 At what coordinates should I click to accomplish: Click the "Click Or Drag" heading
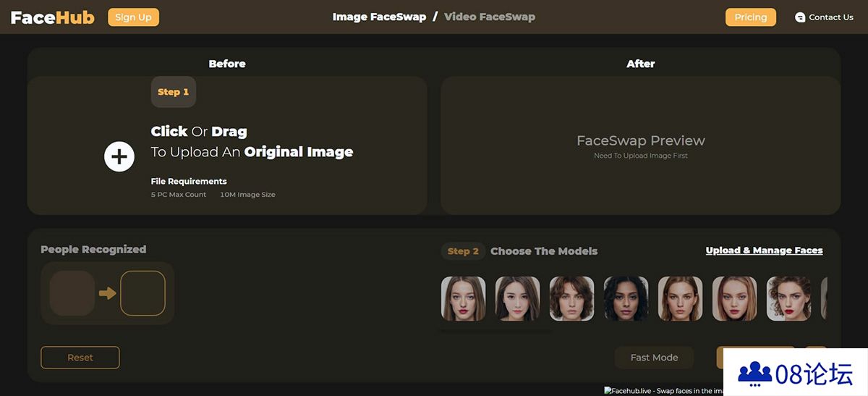tap(199, 132)
